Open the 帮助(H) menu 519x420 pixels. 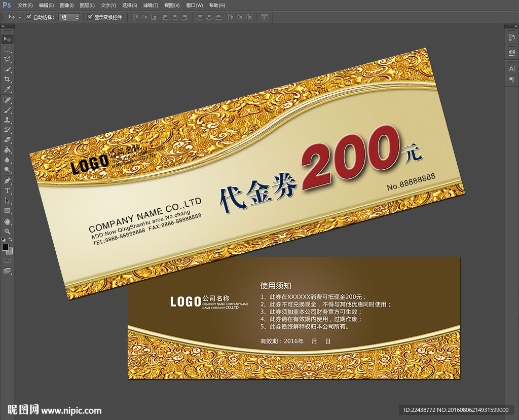click(x=217, y=5)
